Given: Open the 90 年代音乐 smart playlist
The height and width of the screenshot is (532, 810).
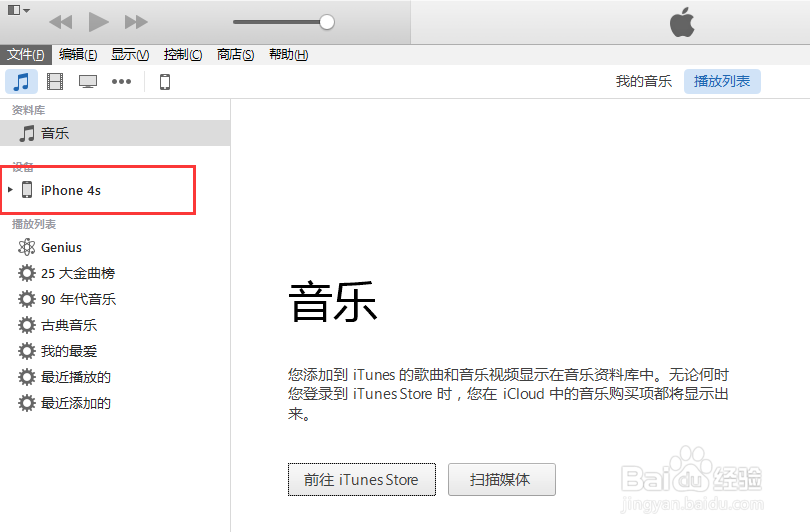Looking at the screenshot, I should click(78, 299).
